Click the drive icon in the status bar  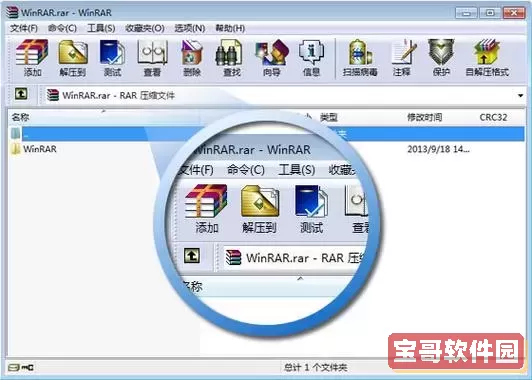14,367
